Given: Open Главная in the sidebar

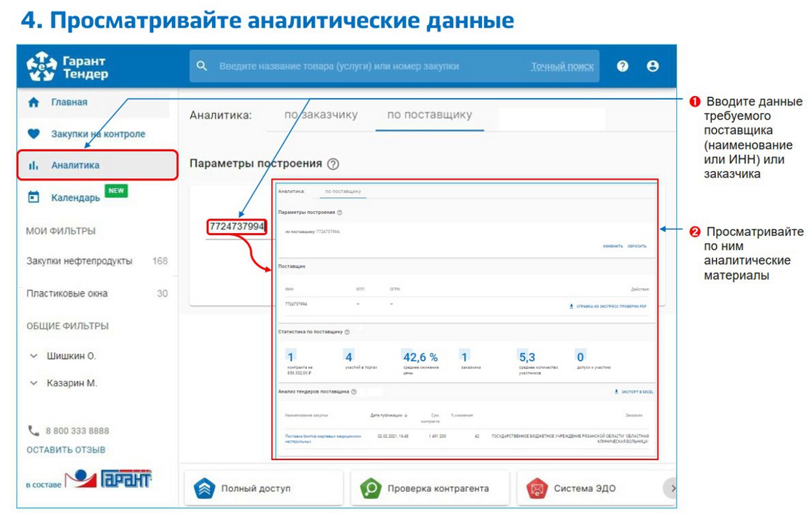Looking at the screenshot, I should [69, 102].
